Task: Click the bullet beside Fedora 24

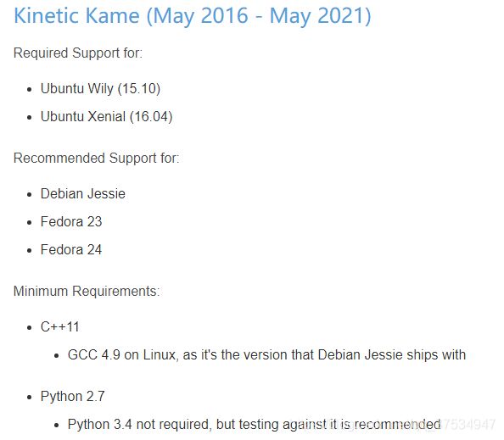Action: 30,250
